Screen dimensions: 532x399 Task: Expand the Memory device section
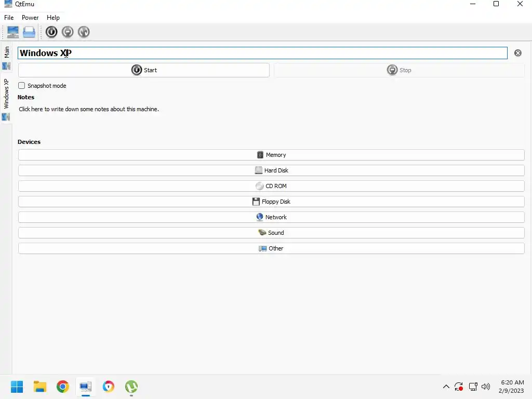(x=271, y=155)
